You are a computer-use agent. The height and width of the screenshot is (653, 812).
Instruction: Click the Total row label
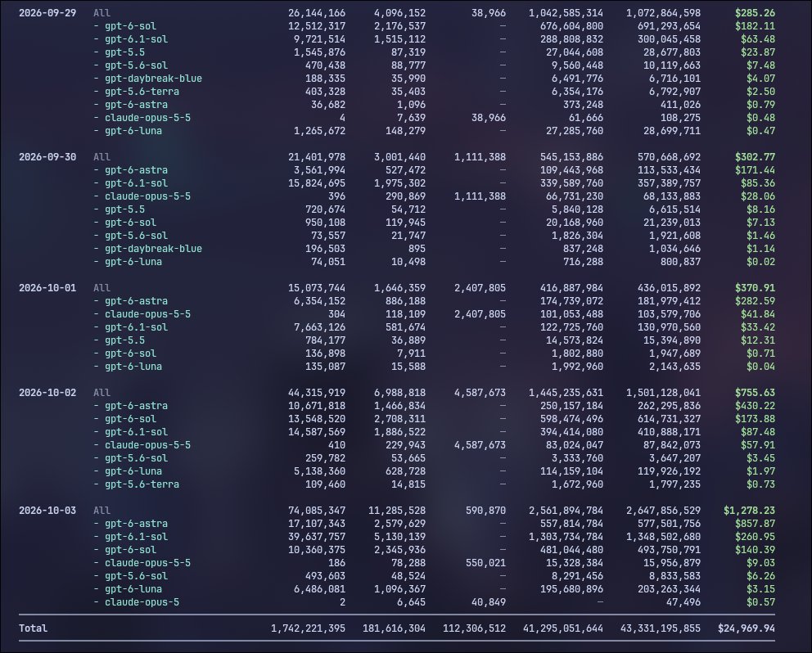33,628
